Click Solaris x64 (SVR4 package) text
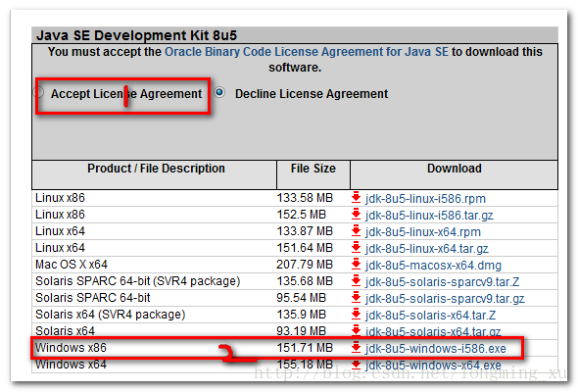The width and height of the screenshot is (578, 392). 111,315
